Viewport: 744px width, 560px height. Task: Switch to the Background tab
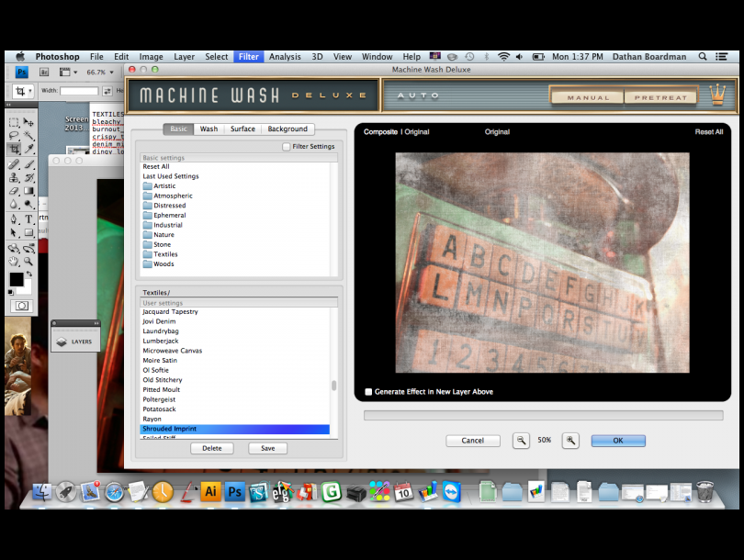287,129
